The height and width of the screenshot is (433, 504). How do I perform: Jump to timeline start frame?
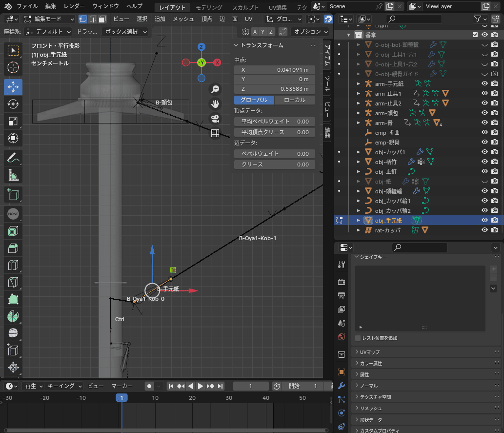coord(171,386)
